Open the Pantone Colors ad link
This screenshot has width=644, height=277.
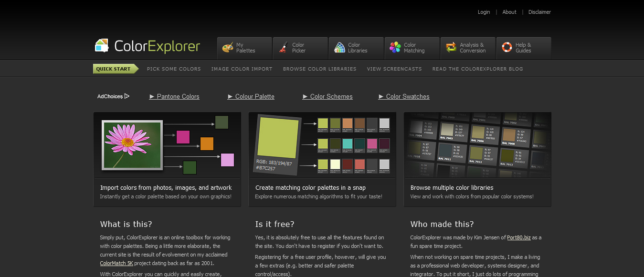[174, 96]
